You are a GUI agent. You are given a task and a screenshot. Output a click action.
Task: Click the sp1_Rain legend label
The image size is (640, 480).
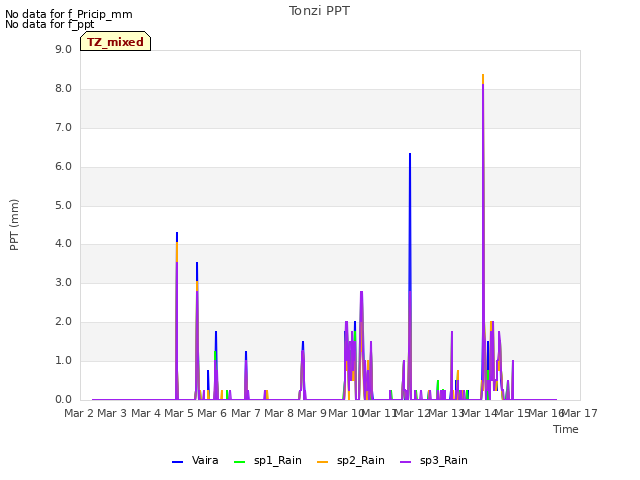click(x=278, y=460)
